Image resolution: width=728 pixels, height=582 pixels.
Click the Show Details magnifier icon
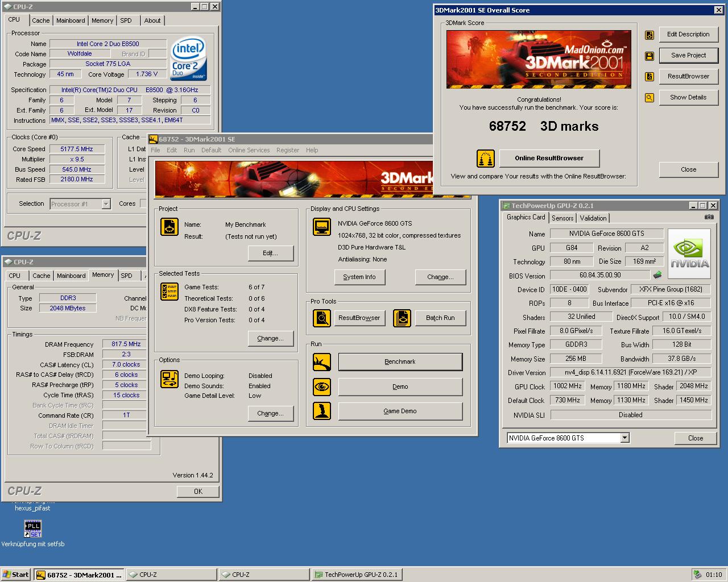[x=650, y=98]
